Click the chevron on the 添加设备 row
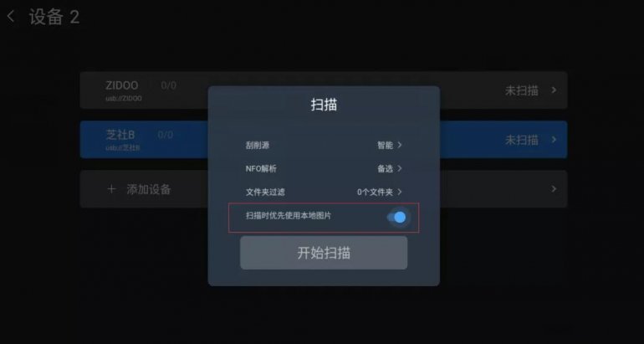644x344 pixels. (554, 188)
